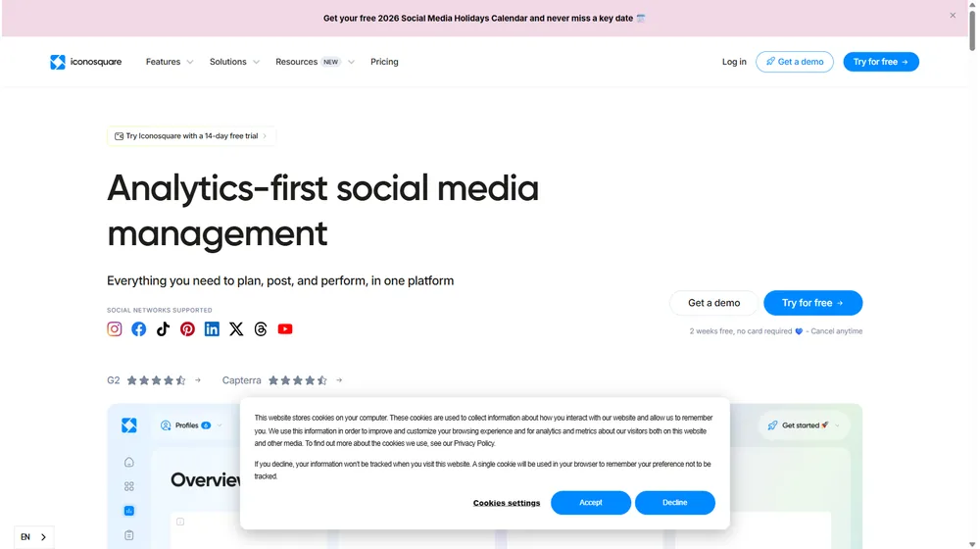Select the grid icon in preview sidebar
The image size is (980, 549).
(x=128, y=486)
